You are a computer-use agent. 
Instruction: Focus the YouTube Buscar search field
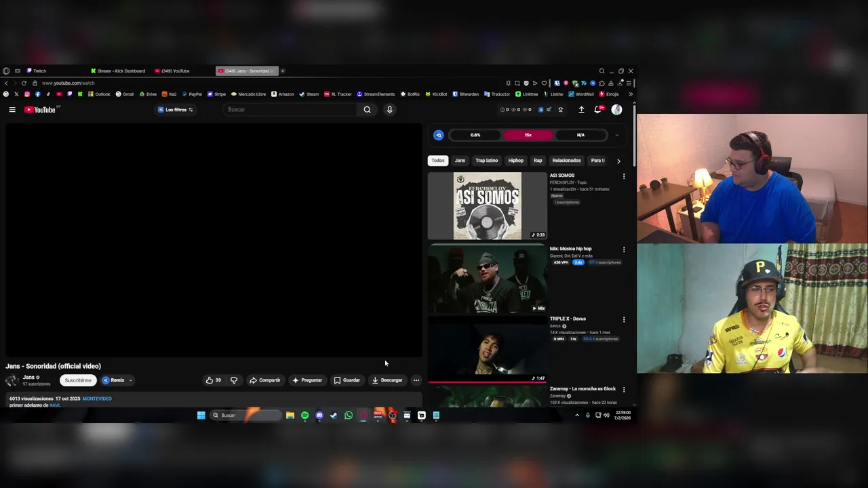290,110
